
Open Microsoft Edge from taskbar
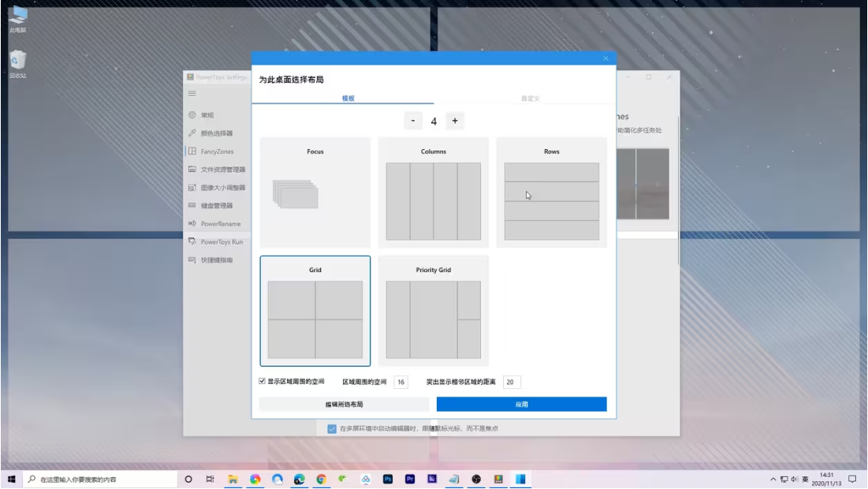pyautogui.click(x=300, y=479)
